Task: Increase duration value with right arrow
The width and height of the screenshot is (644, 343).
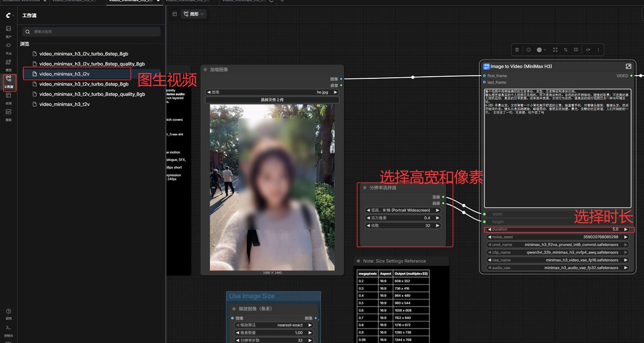Action: pos(625,229)
